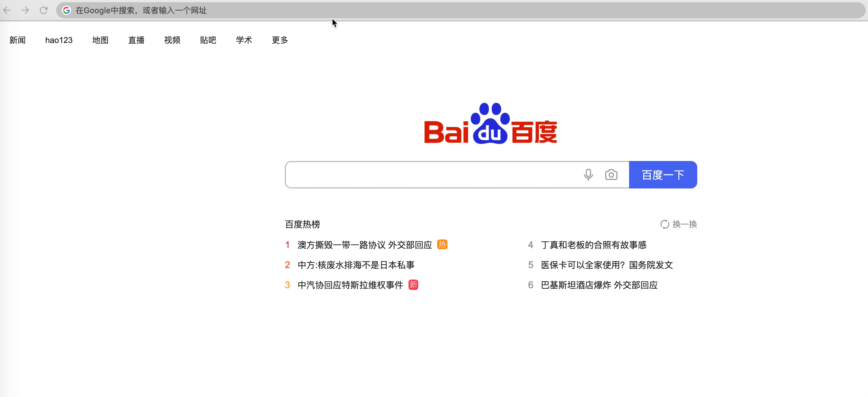Click the Baidu logo

click(x=490, y=124)
